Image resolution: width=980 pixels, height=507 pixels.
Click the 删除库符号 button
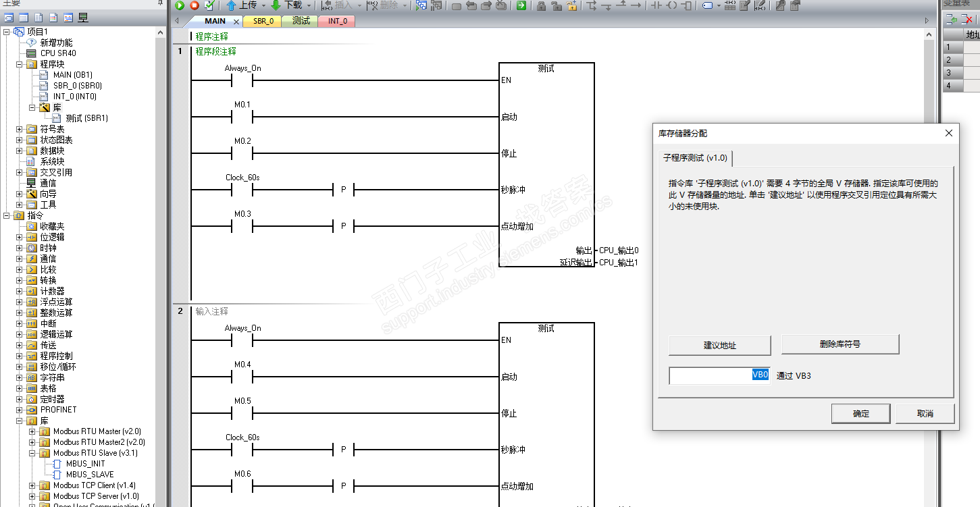[840, 344]
